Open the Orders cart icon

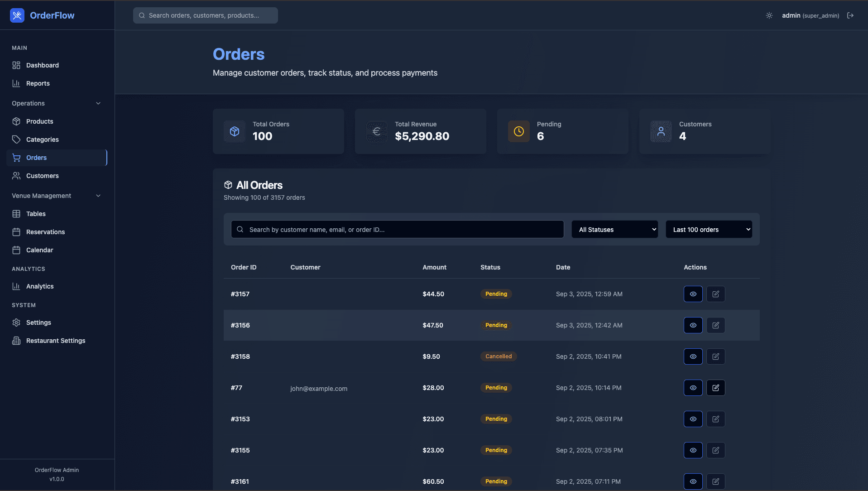tap(16, 157)
